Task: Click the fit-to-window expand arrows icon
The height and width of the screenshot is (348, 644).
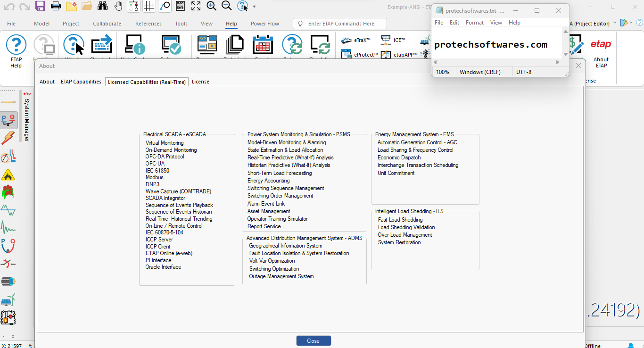Action: [x=196, y=6]
